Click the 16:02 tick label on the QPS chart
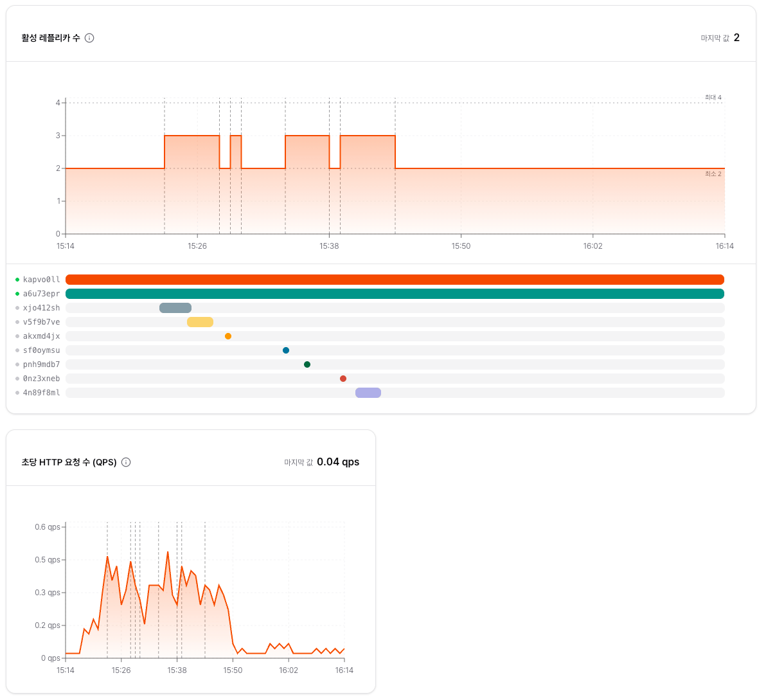 point(289,670)
